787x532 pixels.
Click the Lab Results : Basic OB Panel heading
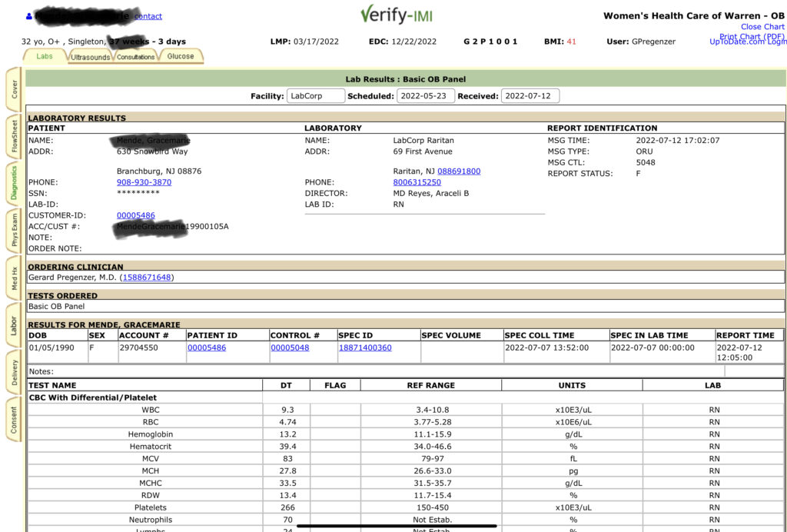coord(406,79)
